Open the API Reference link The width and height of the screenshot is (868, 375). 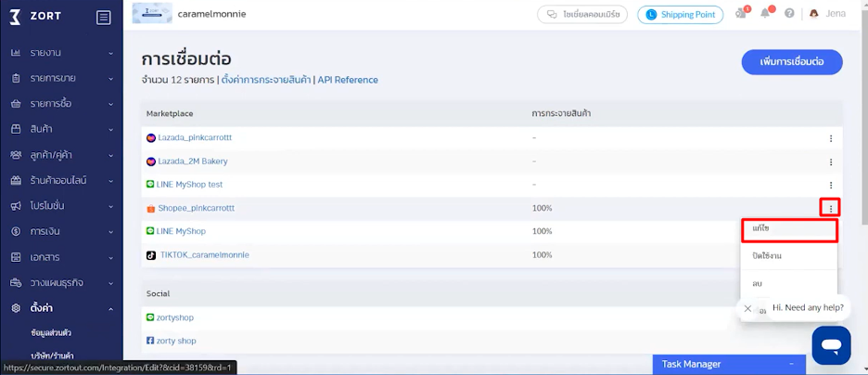[x=348, y=81]
